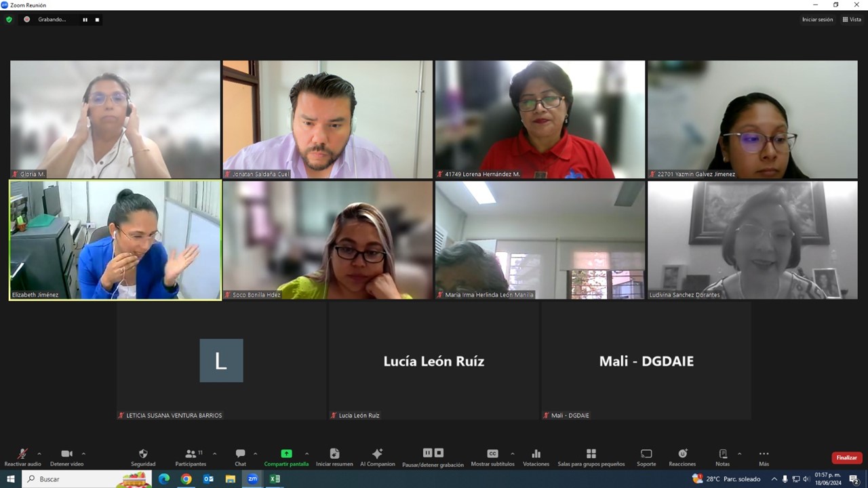This screenshot has height=488, width=868.
Task: Open the Más options menu
Action: tap(764, 454)
